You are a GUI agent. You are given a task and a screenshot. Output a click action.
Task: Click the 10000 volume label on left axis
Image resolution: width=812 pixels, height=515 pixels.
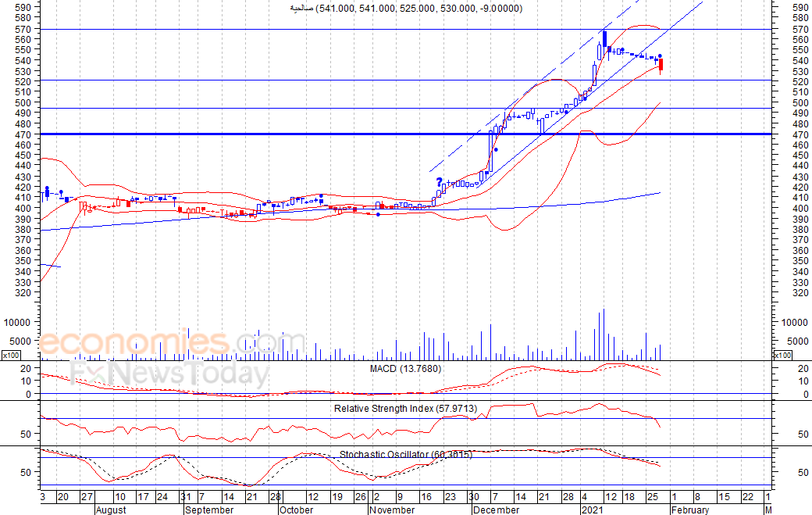click(17, 322)
